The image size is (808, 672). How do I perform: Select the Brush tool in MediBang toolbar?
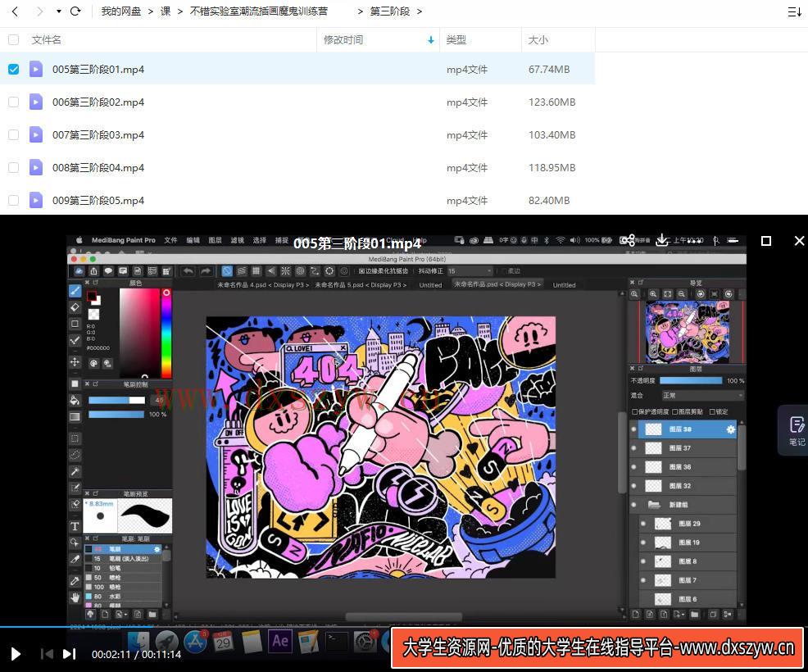(75, 291)
